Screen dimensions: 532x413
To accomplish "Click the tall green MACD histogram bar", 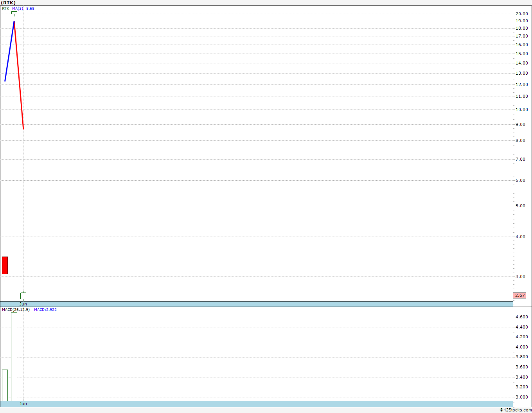I will point(14,357).
